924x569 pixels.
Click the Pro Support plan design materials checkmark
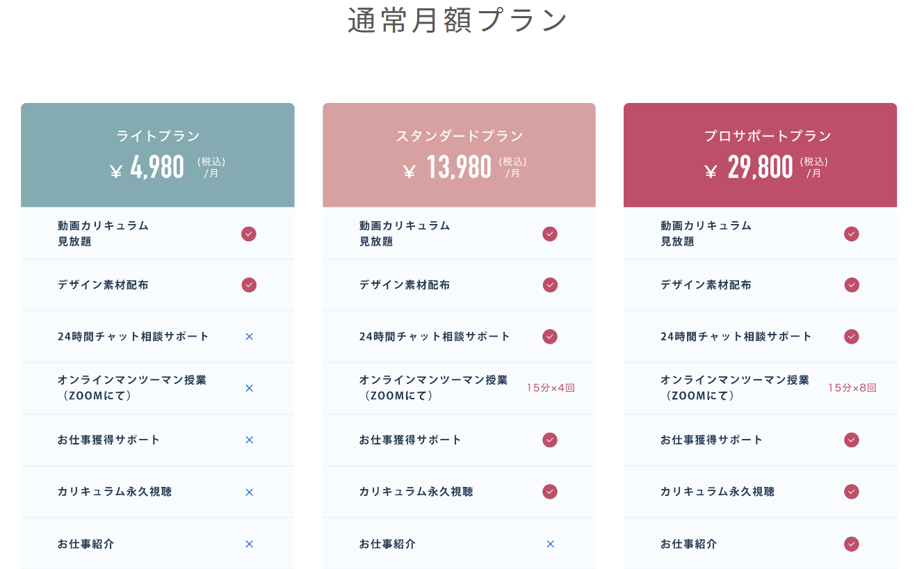click(x=851, y=285)
